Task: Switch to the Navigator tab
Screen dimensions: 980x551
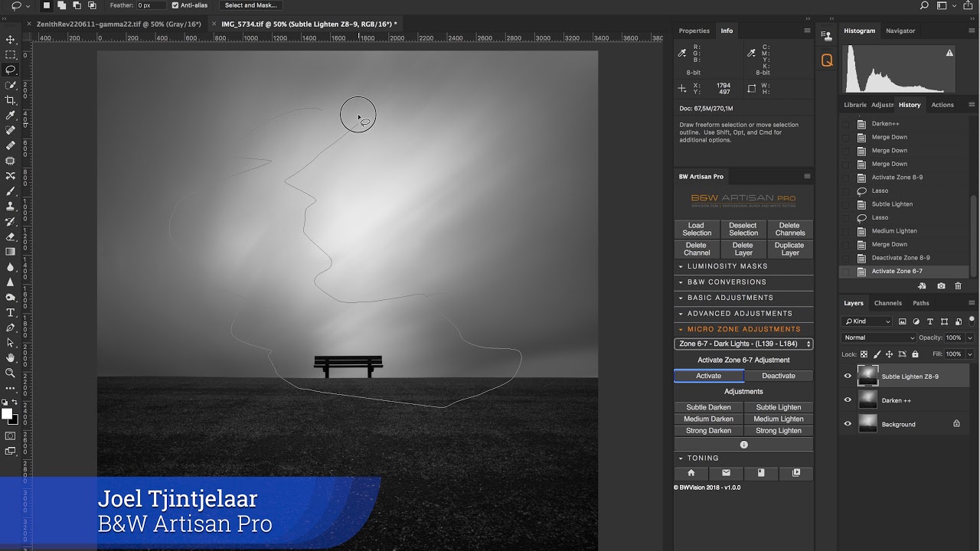Action: (x=900, y=31)
